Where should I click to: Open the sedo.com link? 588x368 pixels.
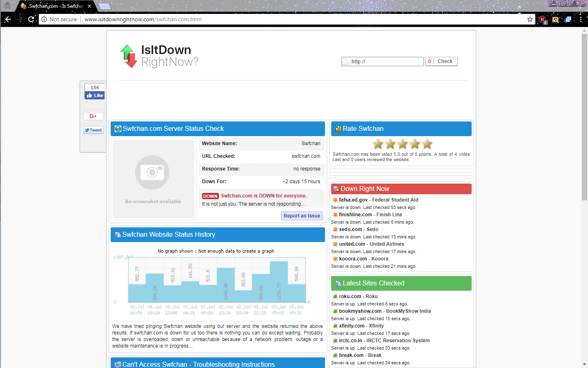pyautogui.click(x=350, y=229)
